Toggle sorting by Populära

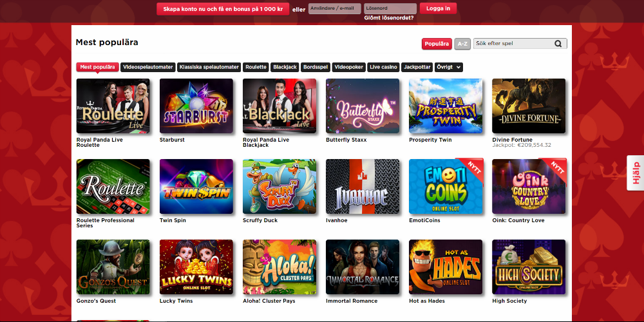click(x=437, y=44)
